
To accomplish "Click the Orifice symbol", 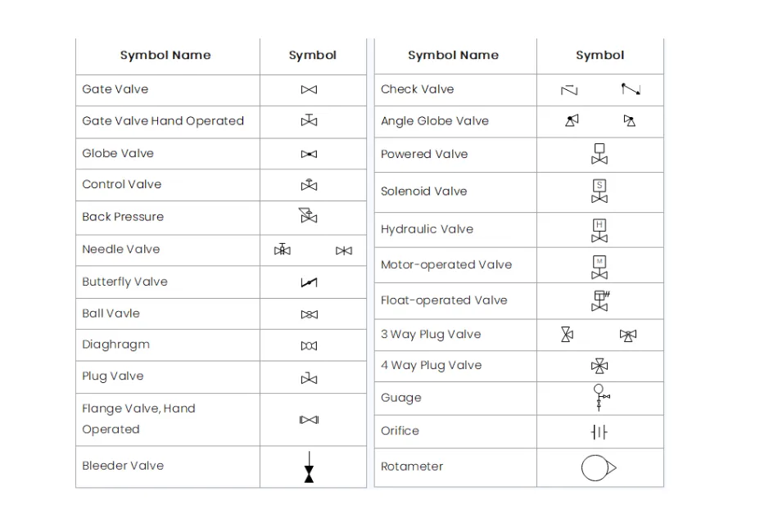I will 599,431.
